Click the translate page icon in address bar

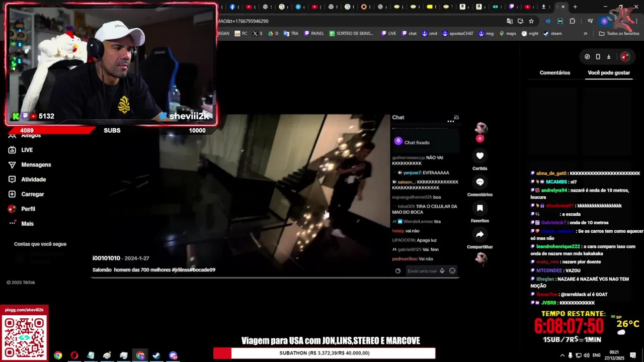click(x=510, y=21)
